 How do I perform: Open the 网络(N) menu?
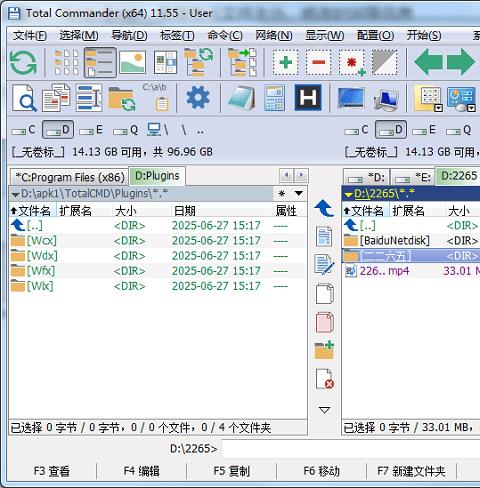click(274, 36)
